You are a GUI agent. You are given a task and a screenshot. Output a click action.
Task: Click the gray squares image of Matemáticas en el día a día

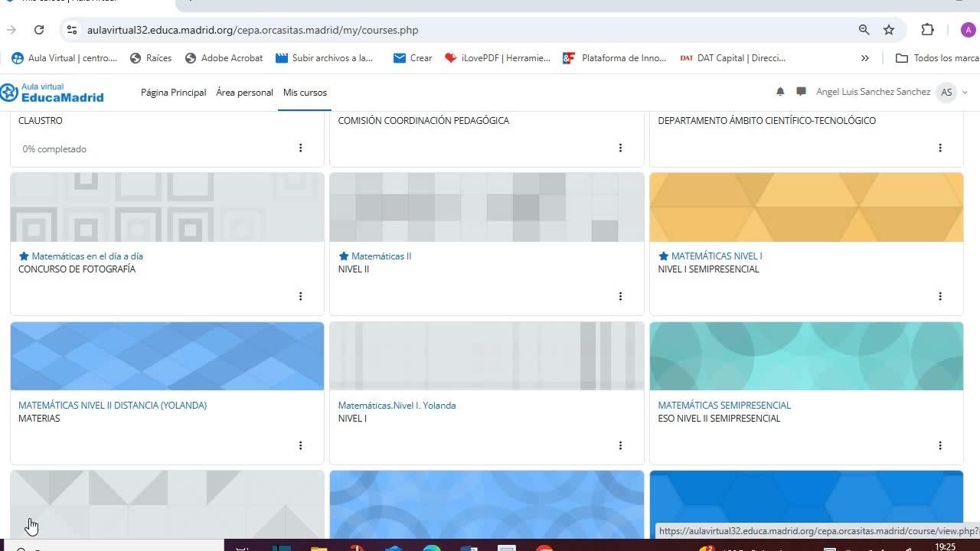[167, 207]
